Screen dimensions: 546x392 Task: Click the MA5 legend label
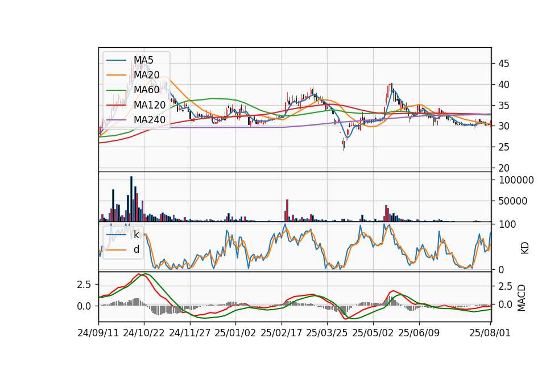pos(143,60)
